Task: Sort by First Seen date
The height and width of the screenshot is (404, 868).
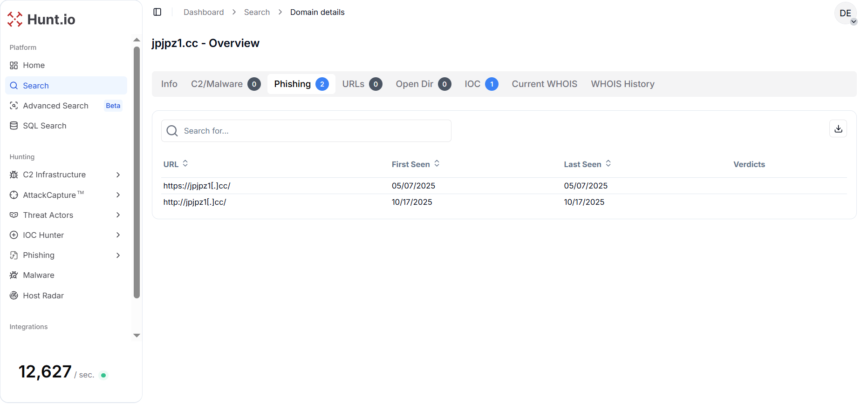Action: [x=415, y=164]
